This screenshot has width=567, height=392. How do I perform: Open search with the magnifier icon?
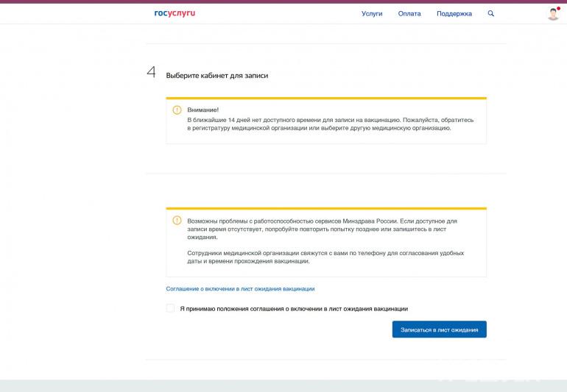[491, 13]
